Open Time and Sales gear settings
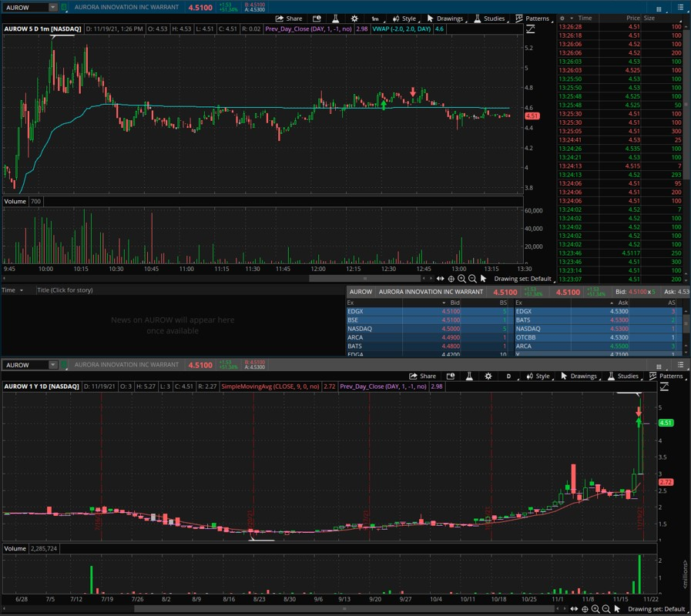The image size is (691, 616). click(x=562, y=18)
